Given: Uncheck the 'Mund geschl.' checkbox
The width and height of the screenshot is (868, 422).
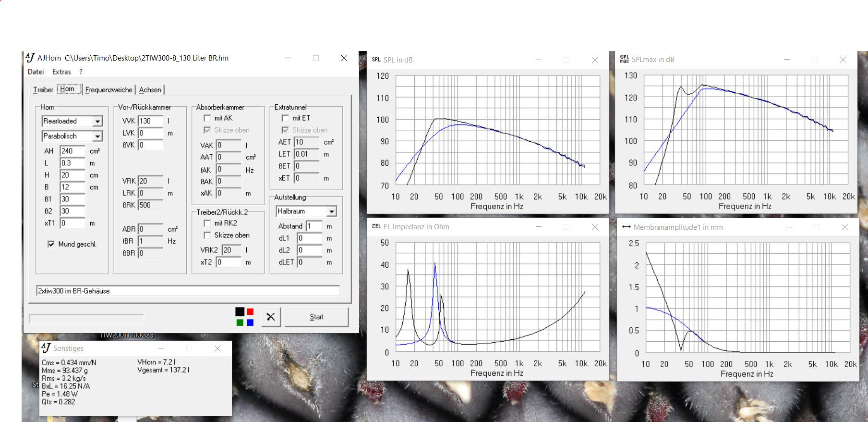Looking at the screenshot, I should coord(51,244).
